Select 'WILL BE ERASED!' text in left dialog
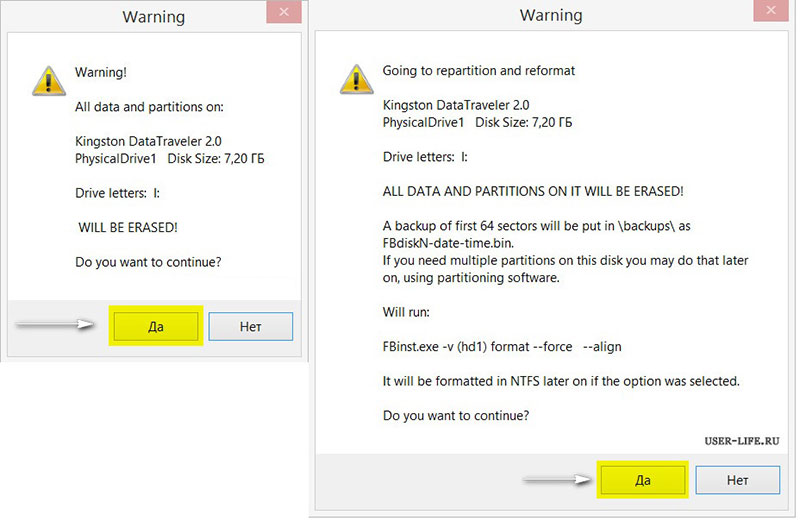800x521 pixels. [x=128, y=228]
